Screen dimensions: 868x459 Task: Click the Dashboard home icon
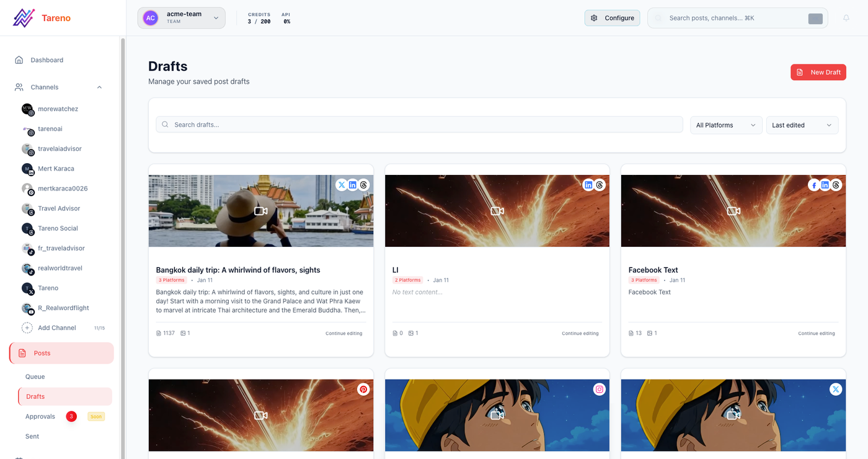[x=19, y=60]
